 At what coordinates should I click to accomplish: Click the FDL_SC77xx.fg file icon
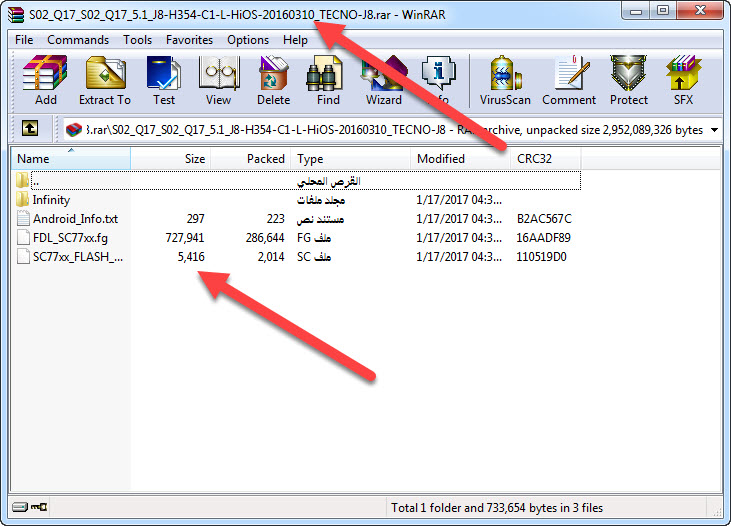point(23,237)
